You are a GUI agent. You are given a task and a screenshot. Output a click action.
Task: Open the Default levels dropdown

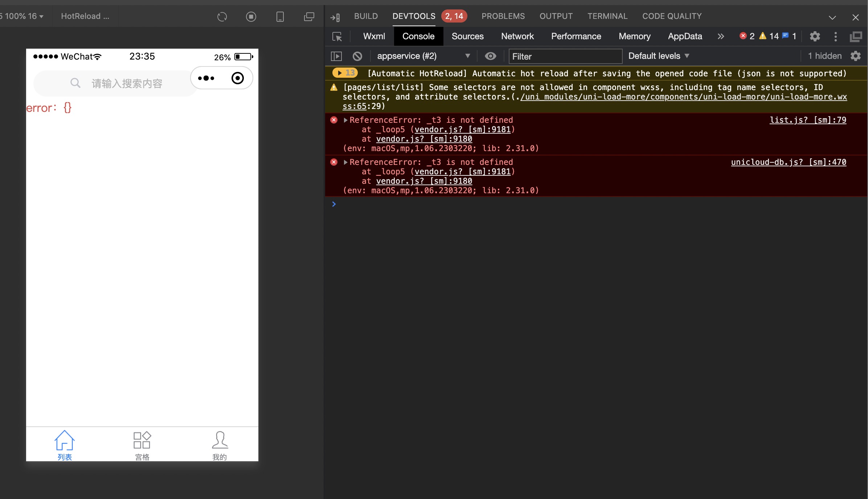(658, 56)
